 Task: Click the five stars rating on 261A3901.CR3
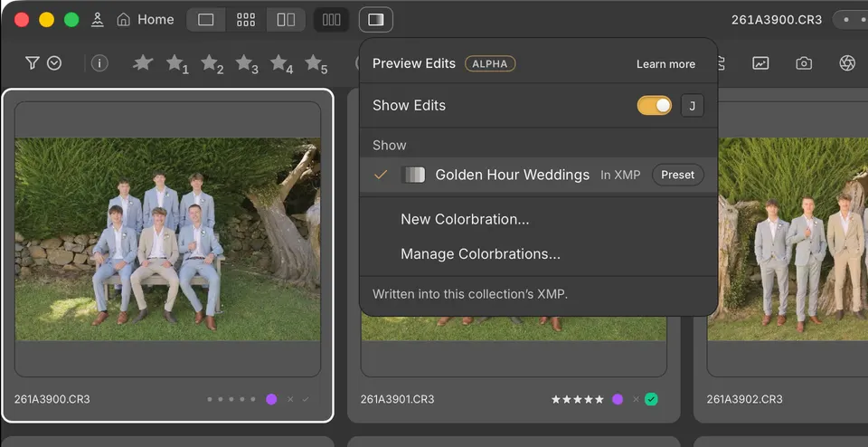tap(578, 399)
